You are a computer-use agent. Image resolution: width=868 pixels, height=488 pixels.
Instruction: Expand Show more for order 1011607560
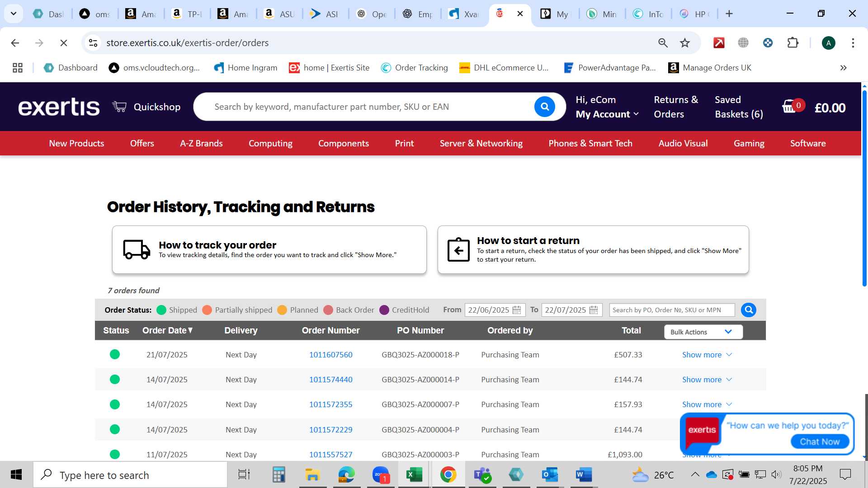(707, 355)
